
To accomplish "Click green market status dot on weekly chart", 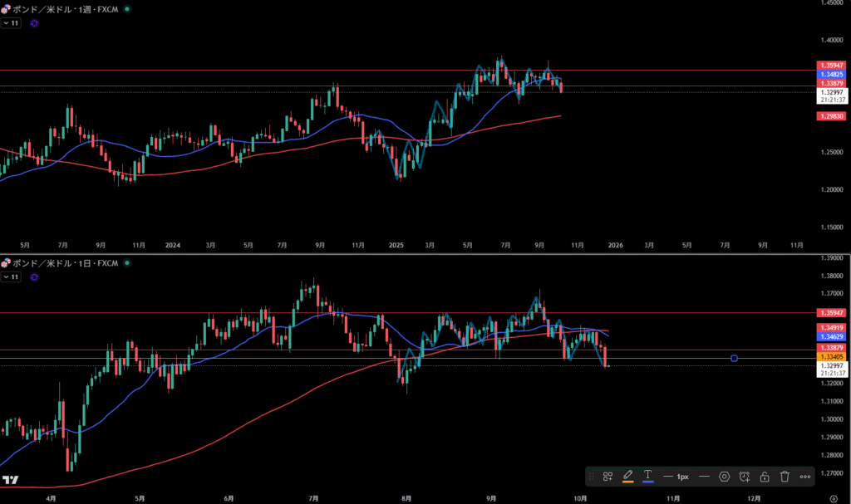I will tap(126, 9).
